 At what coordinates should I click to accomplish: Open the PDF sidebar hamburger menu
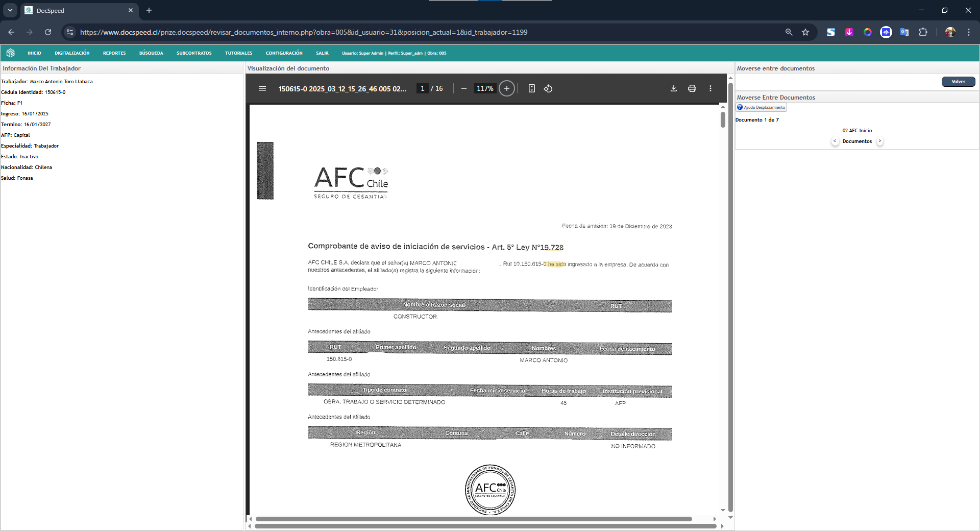coord(262,88)
